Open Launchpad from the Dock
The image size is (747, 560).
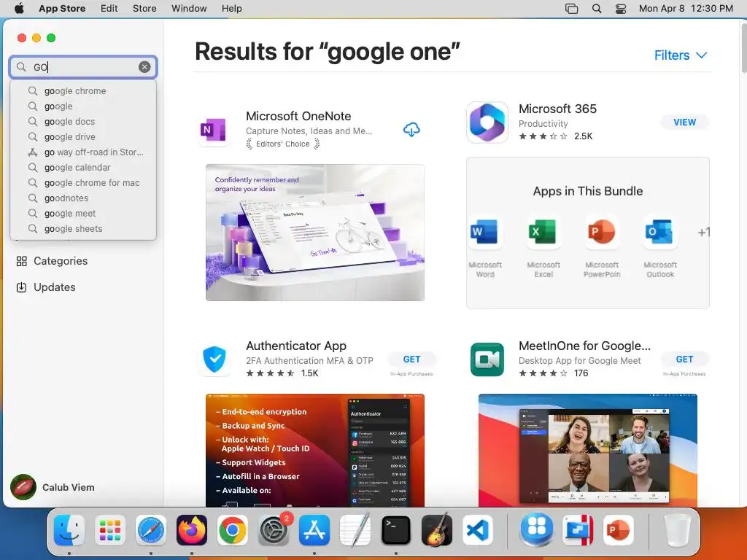pyautogui.click(x=110, y=530)
